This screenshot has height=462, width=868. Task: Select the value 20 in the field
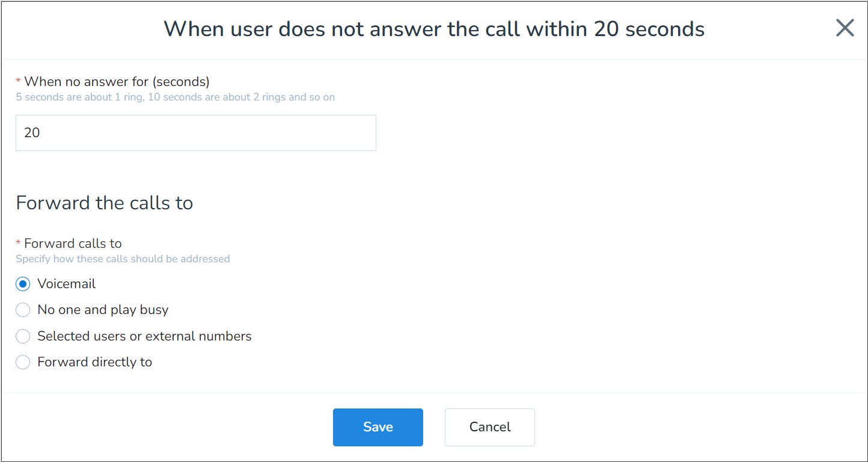31,132
